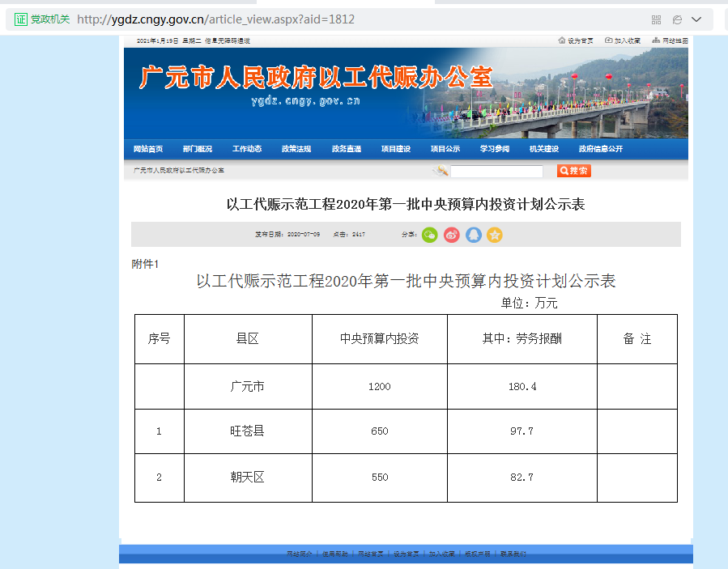Click the 信息无障碍通道 link at top left
This screenshot has width=728, height=569.
coord(228,40)
